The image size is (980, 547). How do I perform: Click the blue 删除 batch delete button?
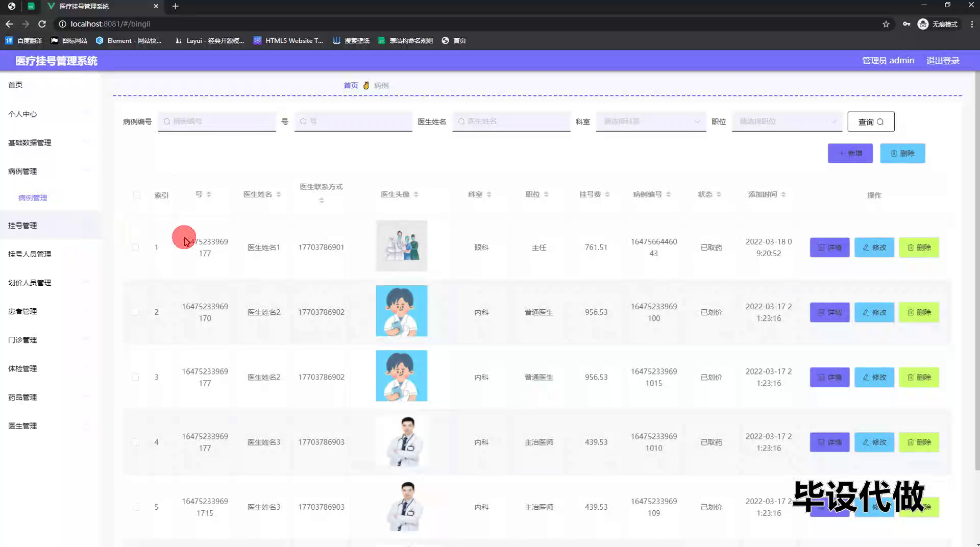[902, 153]
